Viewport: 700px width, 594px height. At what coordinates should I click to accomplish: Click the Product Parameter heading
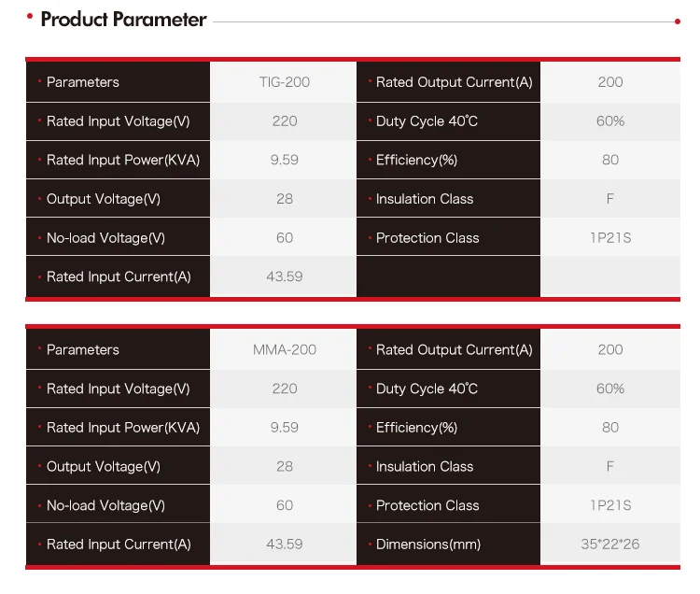123,20
